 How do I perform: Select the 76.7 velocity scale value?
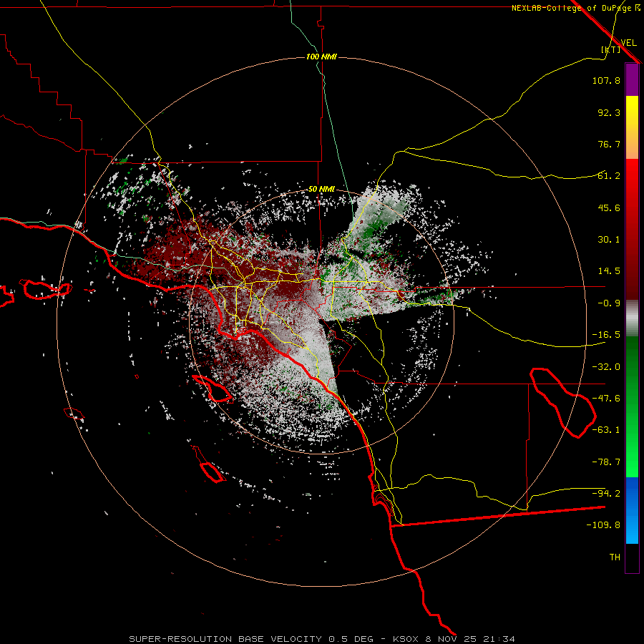pos(609,144)
